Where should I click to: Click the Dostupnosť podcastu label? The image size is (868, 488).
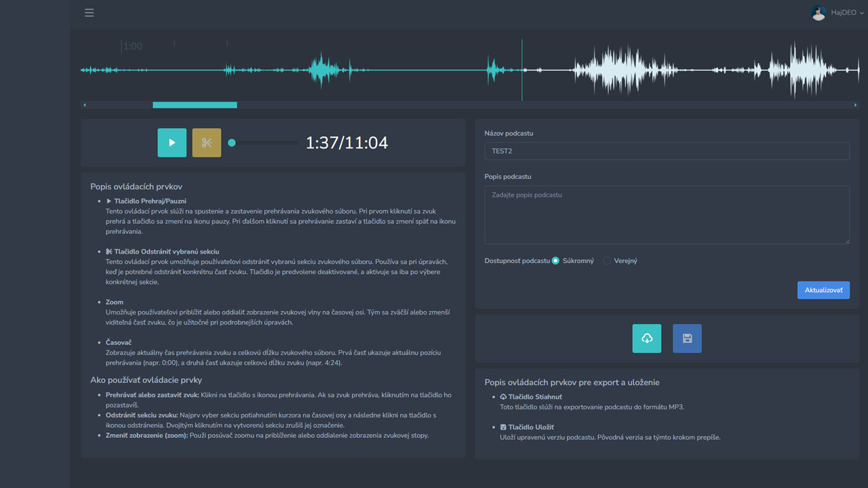coord(517,261)
